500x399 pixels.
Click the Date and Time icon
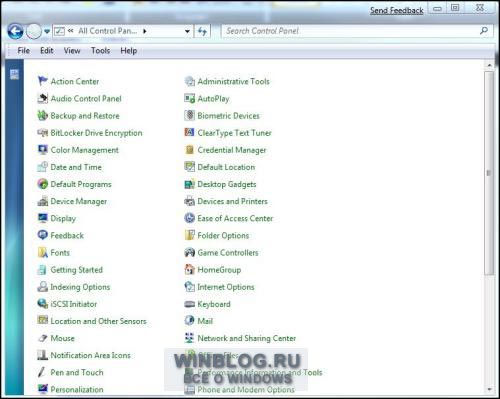pos(43,167)
